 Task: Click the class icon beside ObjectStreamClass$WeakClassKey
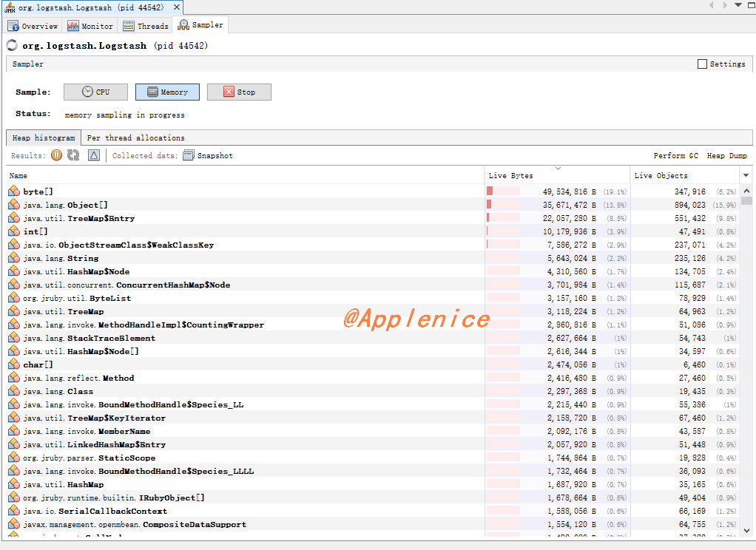coord(14,245)
